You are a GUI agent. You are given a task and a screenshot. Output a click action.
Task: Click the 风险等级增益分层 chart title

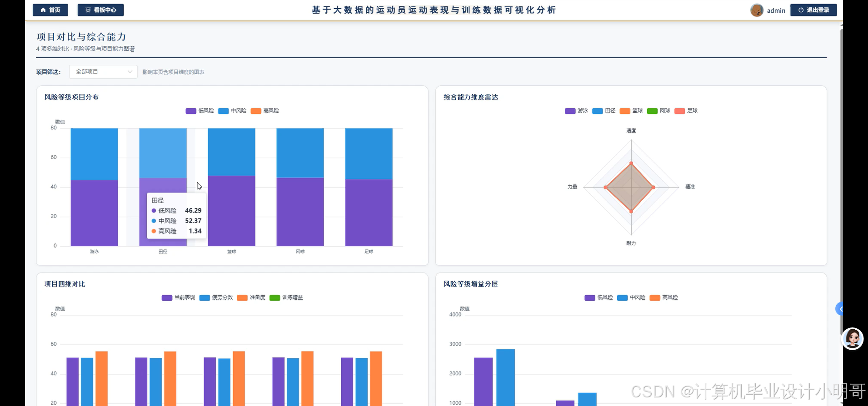[471, 284]
